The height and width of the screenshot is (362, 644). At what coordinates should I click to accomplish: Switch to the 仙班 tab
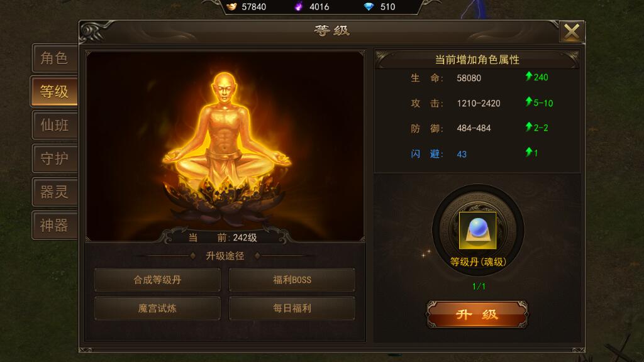pos(55,125)
